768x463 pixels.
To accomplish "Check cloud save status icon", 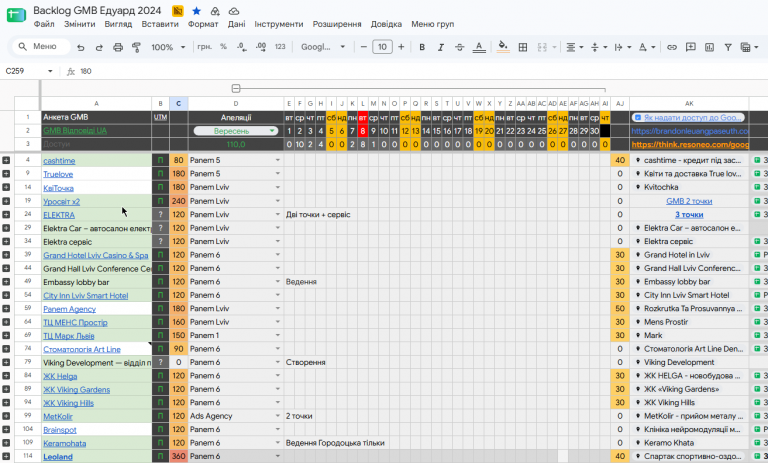I will tap(234, 11).
